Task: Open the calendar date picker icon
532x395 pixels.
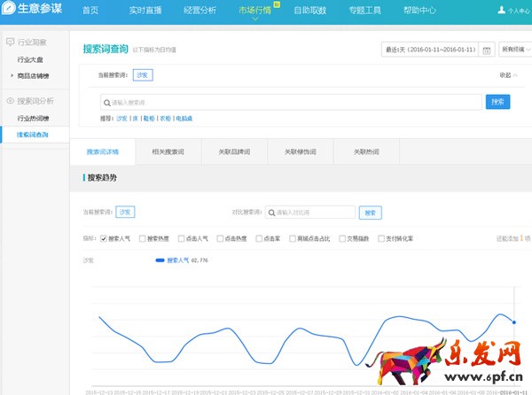Action: pos(486,50)
